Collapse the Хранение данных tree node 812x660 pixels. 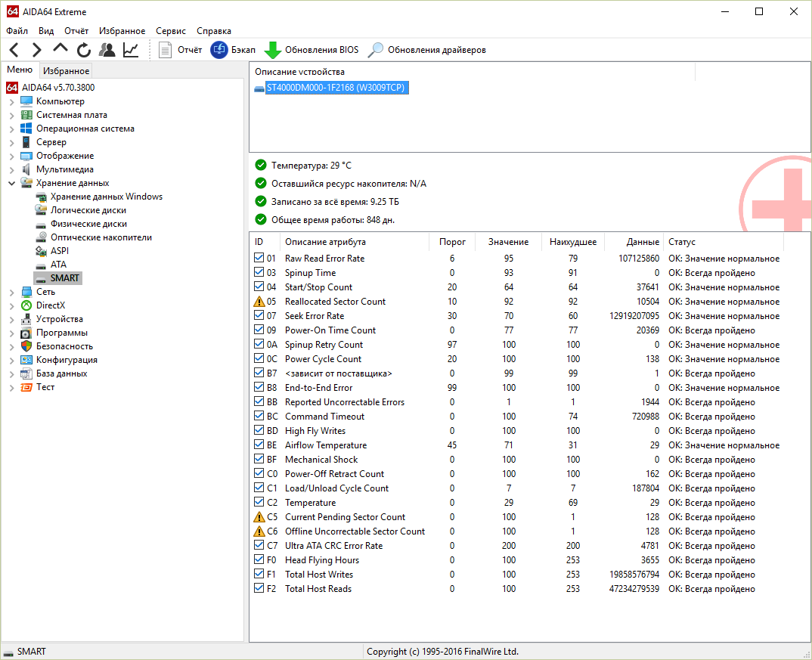[12, 183]
